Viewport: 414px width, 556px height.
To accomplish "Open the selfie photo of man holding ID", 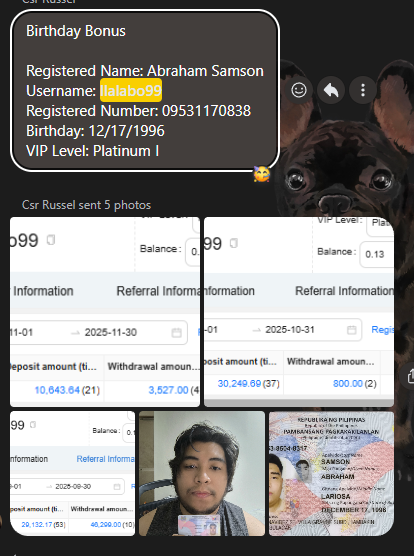I will pyautogui.click(x=202, y=473).
